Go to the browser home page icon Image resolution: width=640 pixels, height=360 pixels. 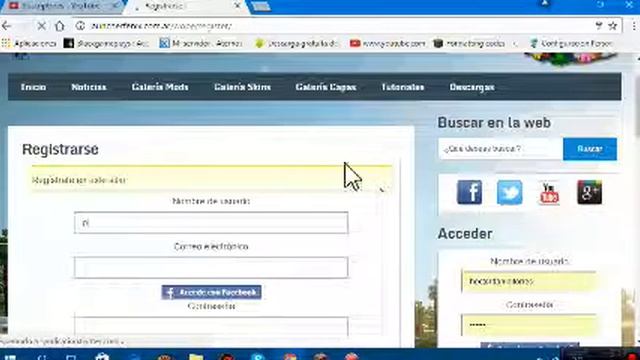60,26
